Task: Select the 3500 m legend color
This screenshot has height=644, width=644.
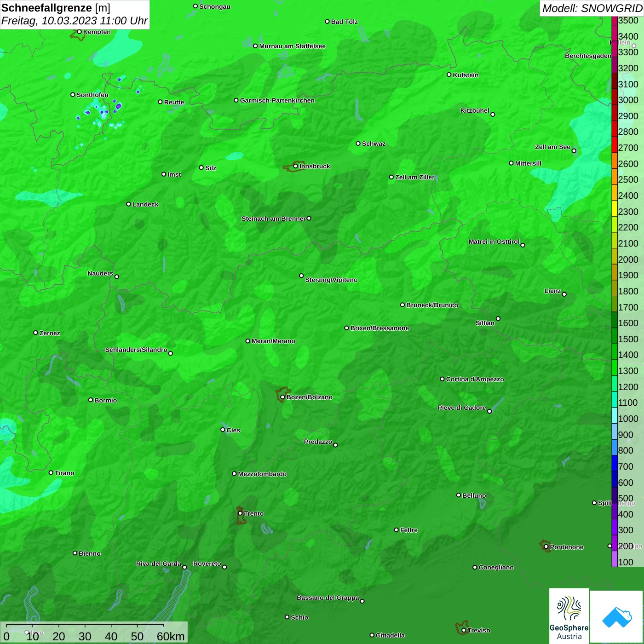Action: click(x=615, y=21)
